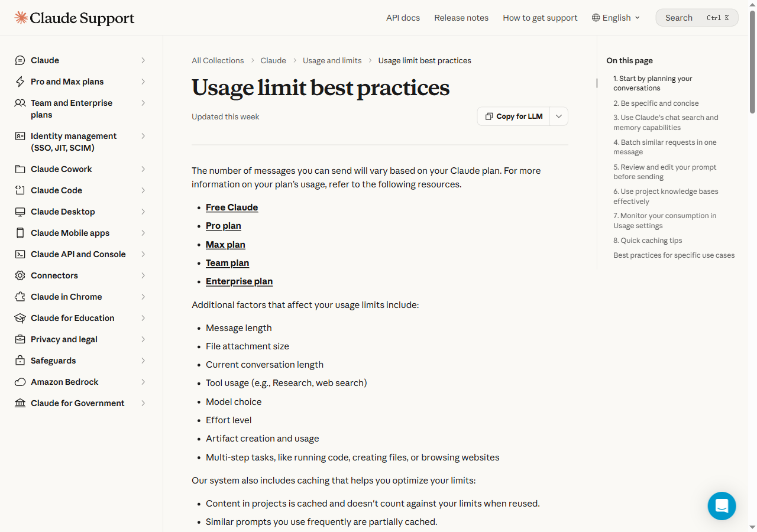Screen dimensions: 757x532
Task: Click the Identity management ID card icon
Action: pyautogui.click(x=20, y=136)
